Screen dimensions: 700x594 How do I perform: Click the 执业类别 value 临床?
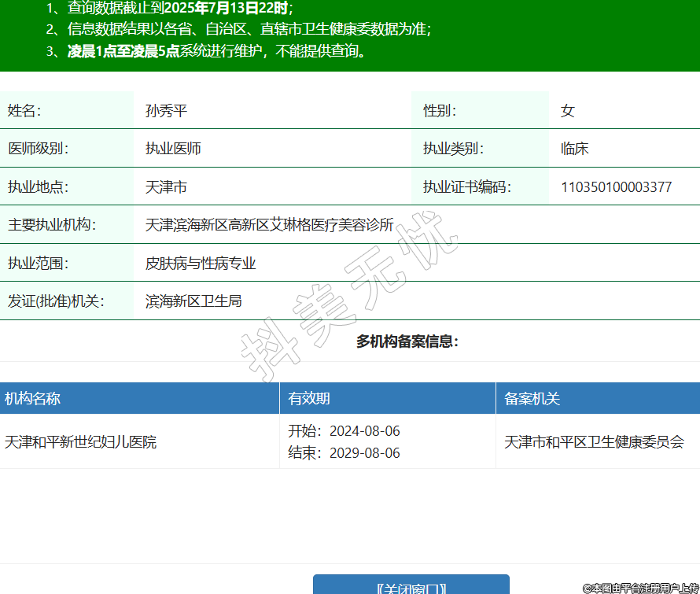click(x=574, y=149)
